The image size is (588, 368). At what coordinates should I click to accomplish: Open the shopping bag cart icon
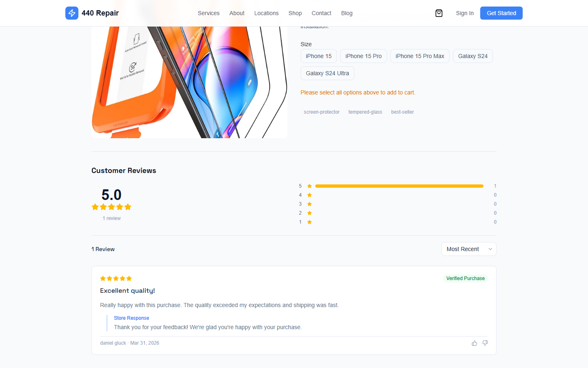click(439, 13)
